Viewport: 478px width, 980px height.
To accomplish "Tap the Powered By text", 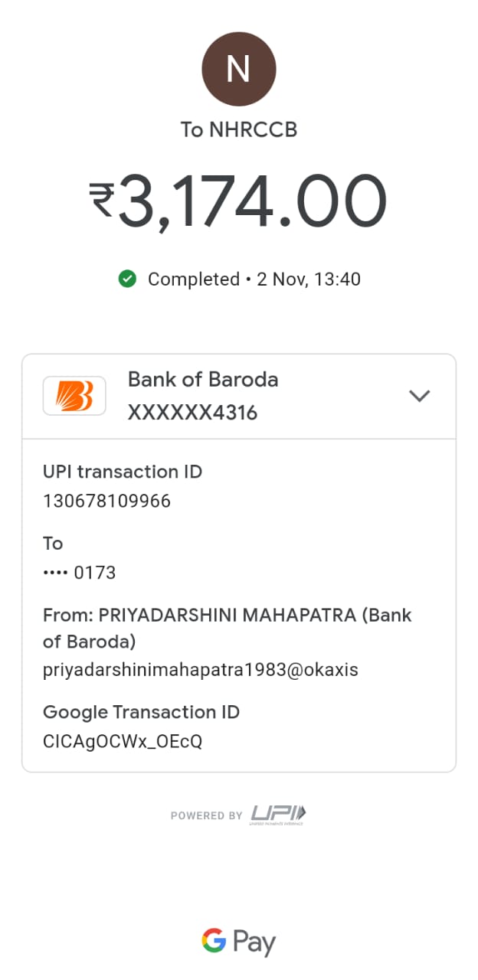I will coord(206,816).
